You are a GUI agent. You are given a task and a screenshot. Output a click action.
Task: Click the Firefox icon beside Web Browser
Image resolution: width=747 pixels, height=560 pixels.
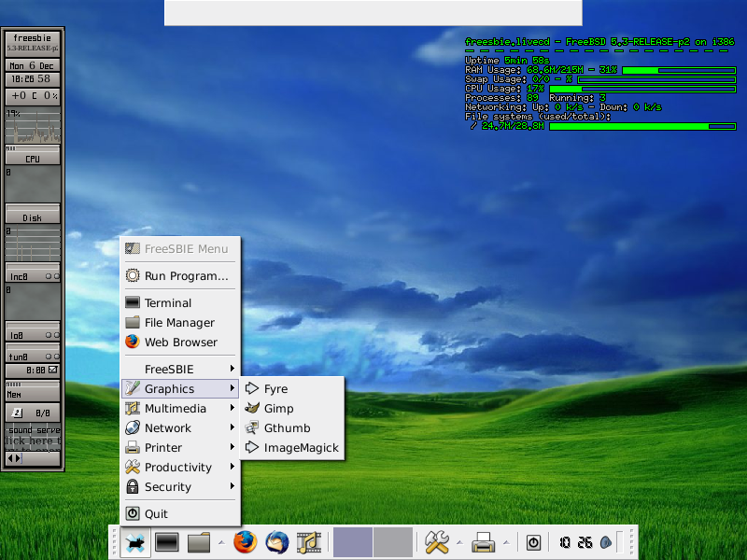133,342
